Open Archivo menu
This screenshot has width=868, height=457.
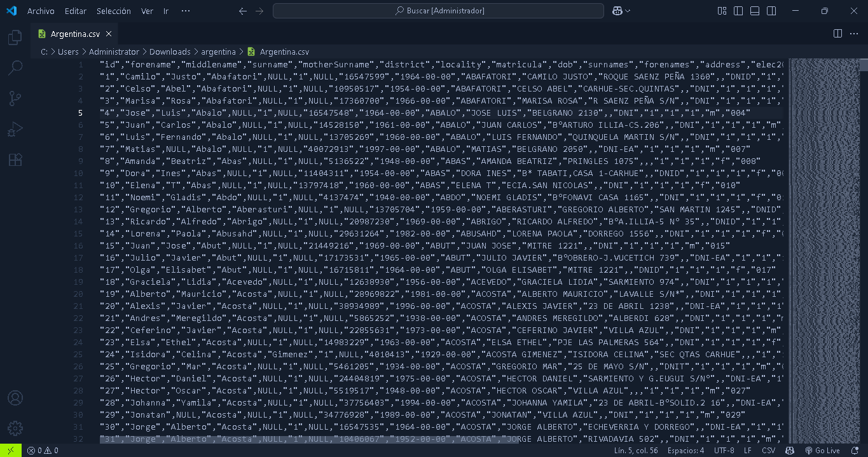(x=41, y=11)
